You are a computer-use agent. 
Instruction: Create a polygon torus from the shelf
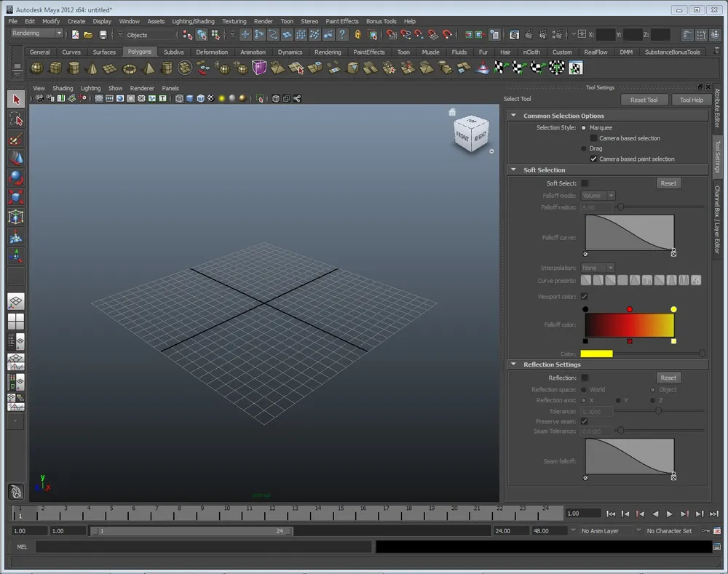tap(130, 68)
